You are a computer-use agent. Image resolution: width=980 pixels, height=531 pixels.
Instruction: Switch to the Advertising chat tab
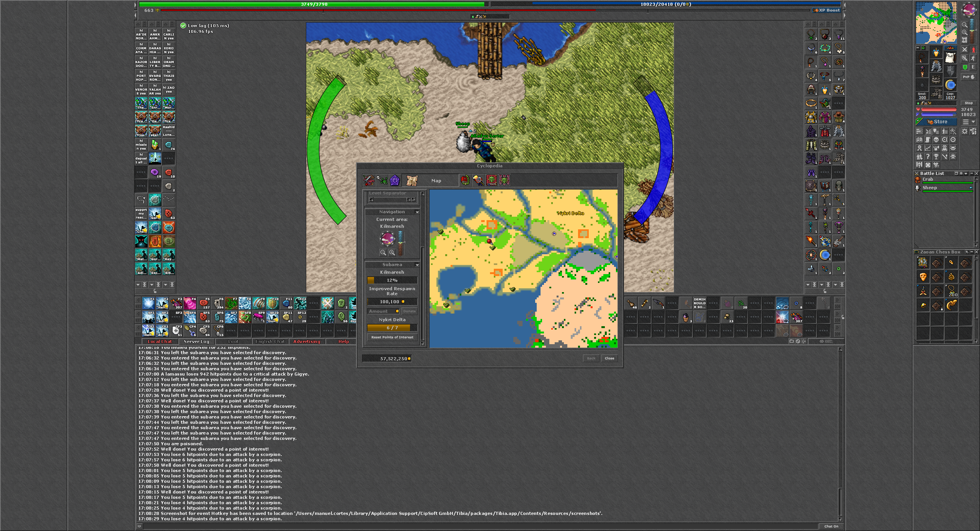pos(306,341)
